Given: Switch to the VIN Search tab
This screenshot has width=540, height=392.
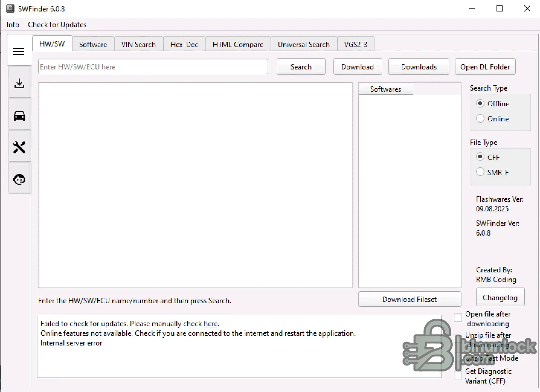Looking at the screenshot, I should click(x=138, y=44).
